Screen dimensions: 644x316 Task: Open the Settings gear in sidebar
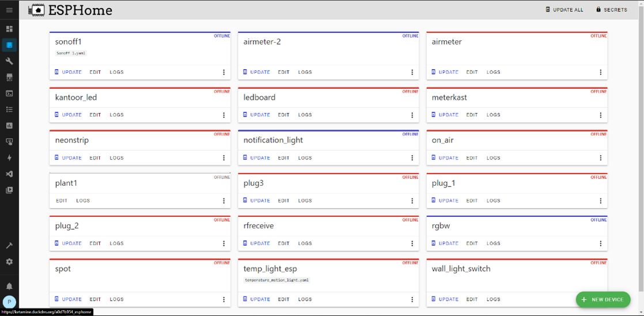coord(9,262)
